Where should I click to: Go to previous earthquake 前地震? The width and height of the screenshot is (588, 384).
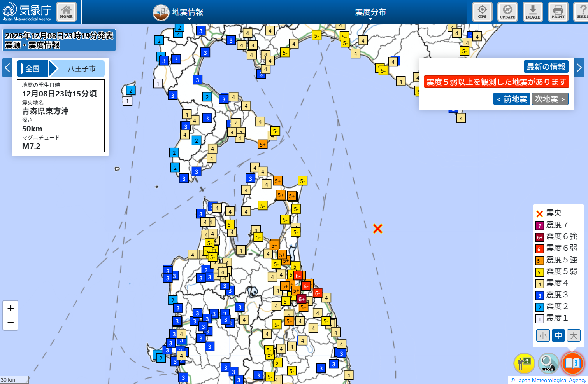click(x=511, y=99)
